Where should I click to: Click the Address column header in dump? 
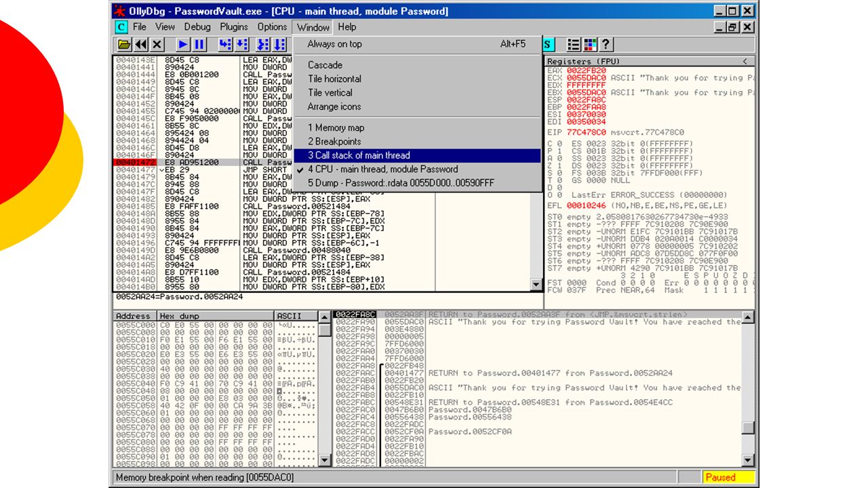tap(134, 316)
